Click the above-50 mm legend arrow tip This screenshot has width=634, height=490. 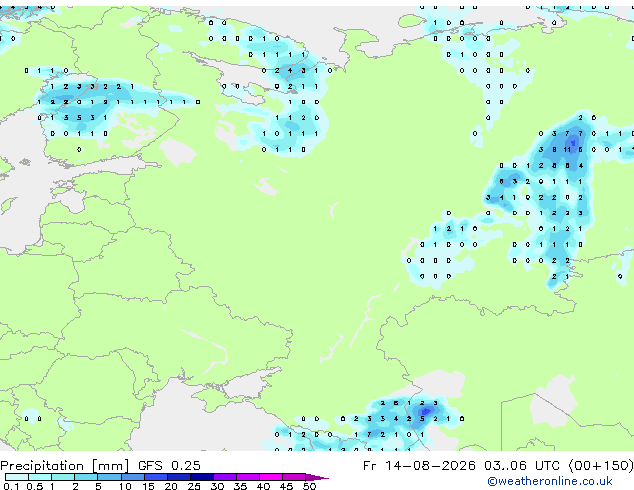(317, 477)
